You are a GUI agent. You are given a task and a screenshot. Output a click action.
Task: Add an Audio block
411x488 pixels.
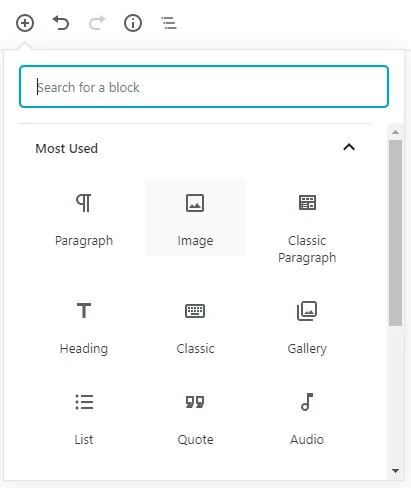(307, 418)
